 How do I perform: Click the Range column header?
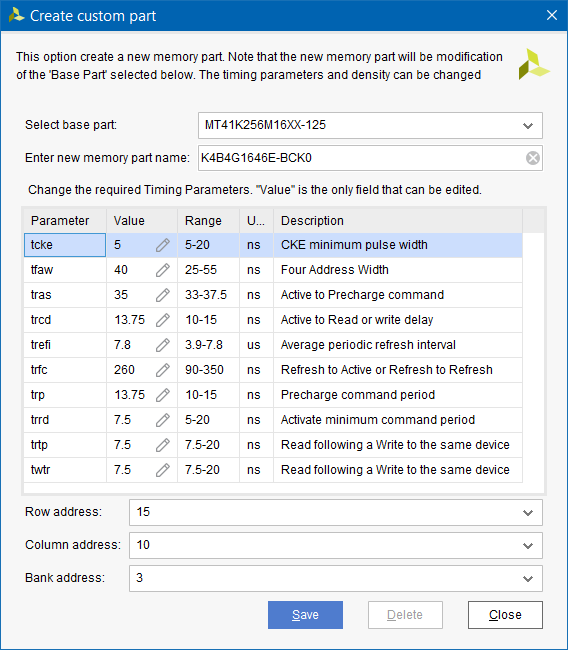click(209, 221)
